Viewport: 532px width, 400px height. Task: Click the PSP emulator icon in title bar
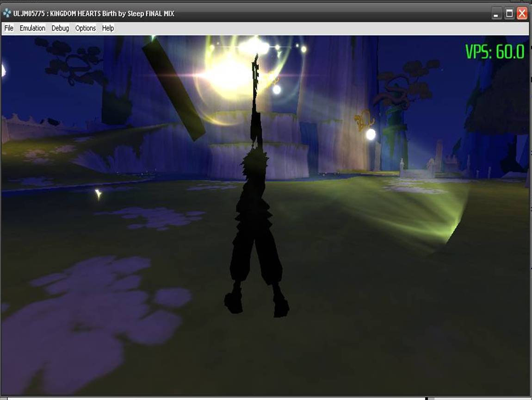(x=7, y=13)
